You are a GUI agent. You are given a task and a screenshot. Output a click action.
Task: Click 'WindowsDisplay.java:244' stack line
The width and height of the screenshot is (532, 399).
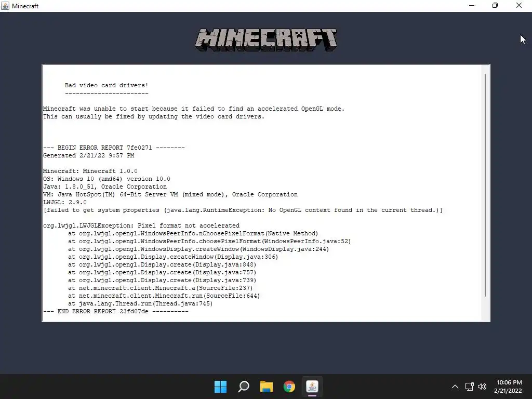click(x=198, y=249)
